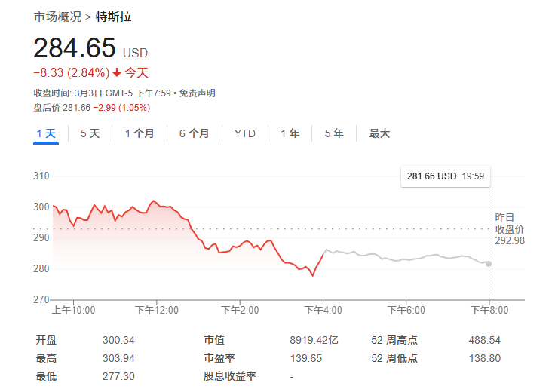View the 1 年 chart range
555x392 pixels.
coord(290,133)
